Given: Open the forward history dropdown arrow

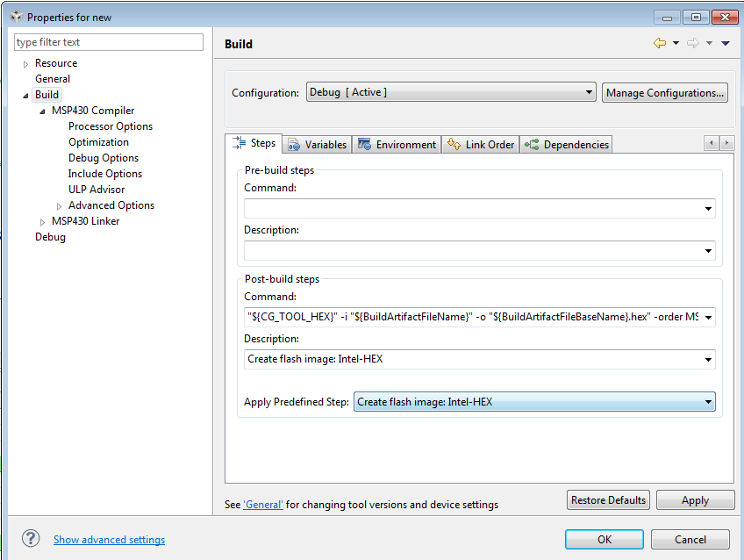Looking at the screenshot, I should coord(709,43).
